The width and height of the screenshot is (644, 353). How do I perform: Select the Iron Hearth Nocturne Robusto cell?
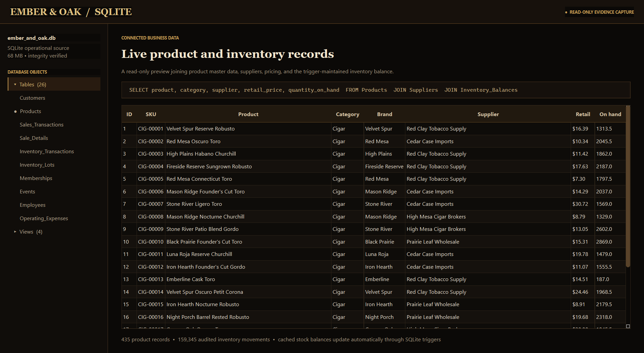tap(248, 304)
